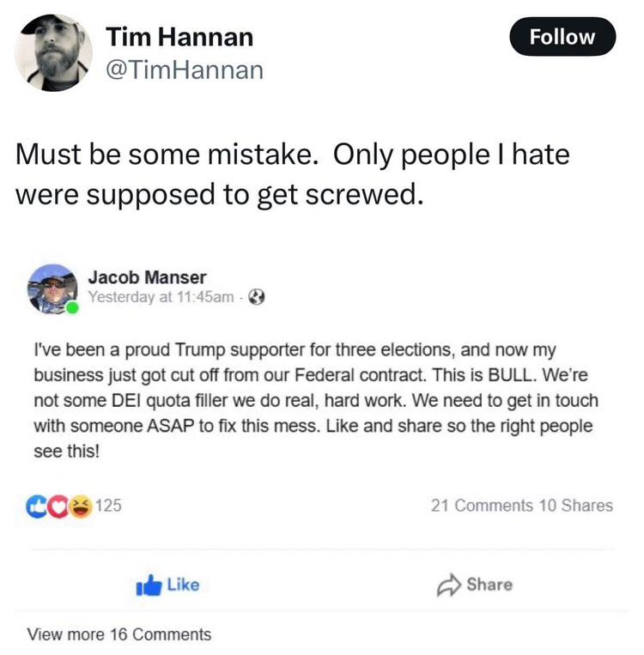Expand View more 16 Comments
Screen dimensions: 644x655
coord(119,634)
